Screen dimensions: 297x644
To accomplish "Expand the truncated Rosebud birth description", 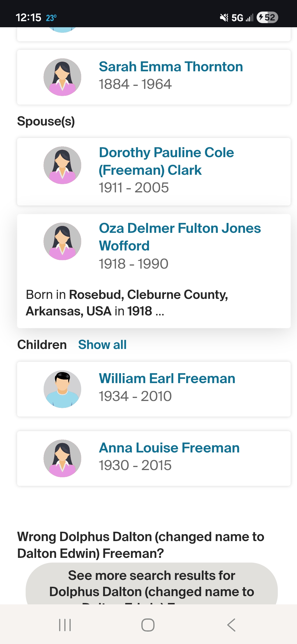I will click(x=160, y=312).
